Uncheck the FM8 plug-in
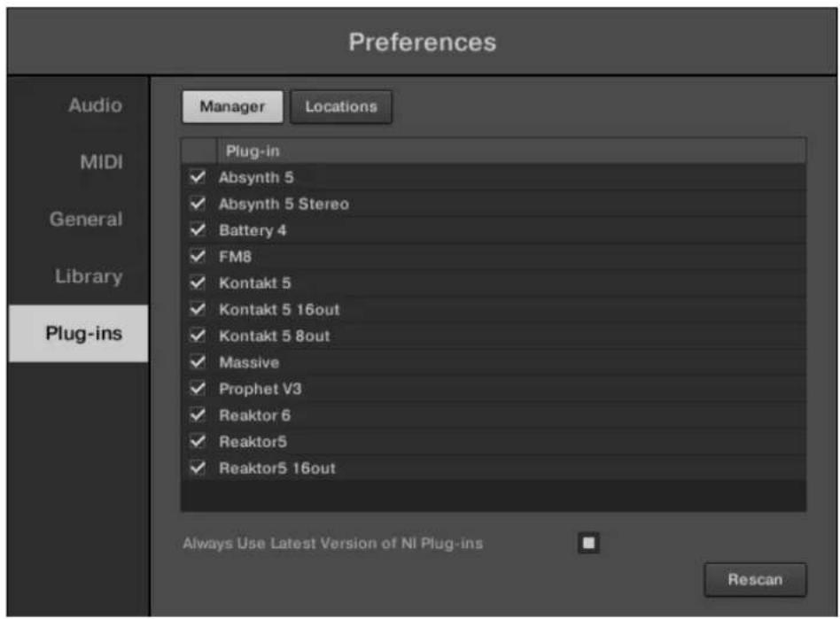 198,258
